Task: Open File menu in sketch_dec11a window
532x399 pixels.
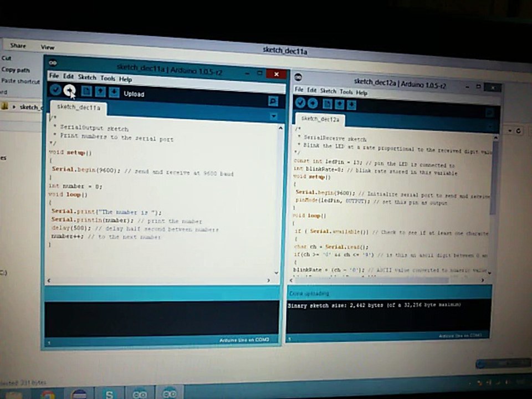Action: (54, 76)
